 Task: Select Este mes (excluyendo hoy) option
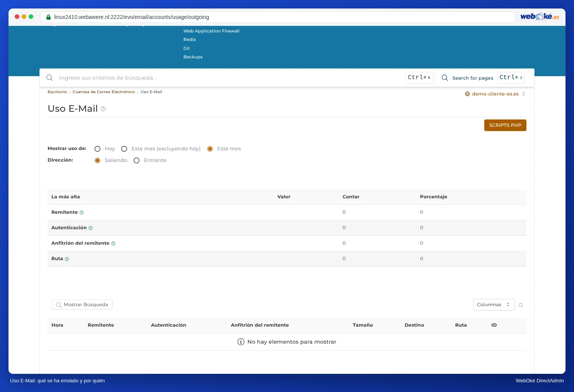point(124,149)
